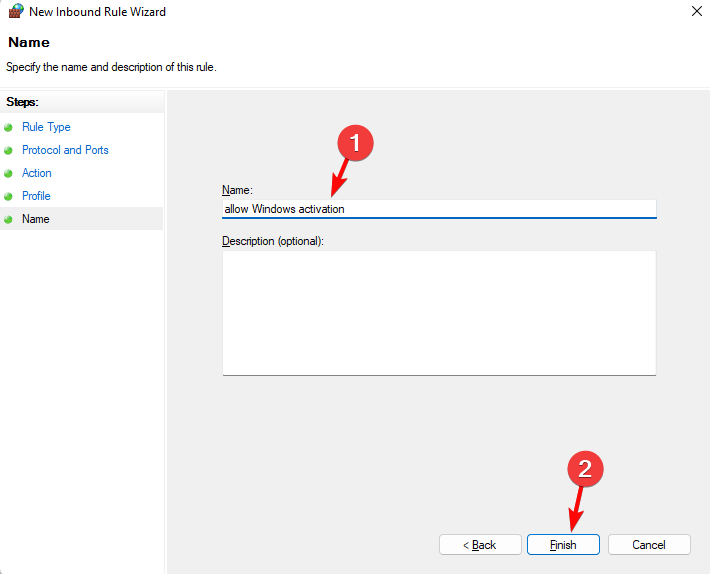
Task: Click the green bullet beside Action
Action: (9, 174)
